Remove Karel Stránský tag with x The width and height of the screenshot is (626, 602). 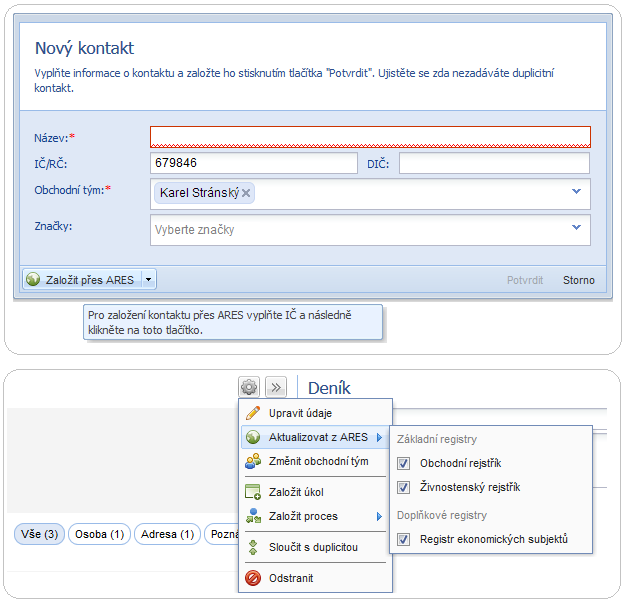(x=246, y=193)
